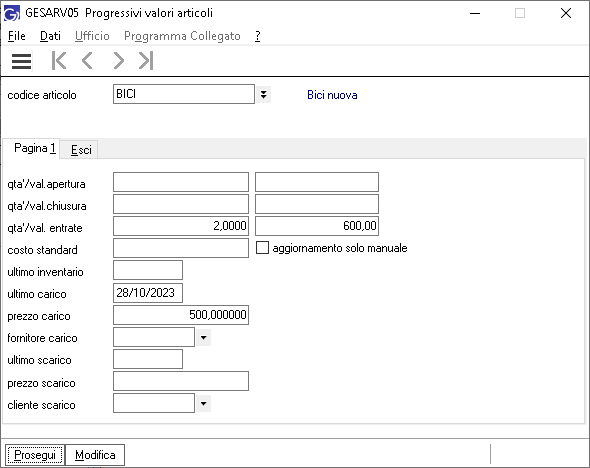Open the hamburger menu icon
The image size is (590, 468).
[21, 61]
